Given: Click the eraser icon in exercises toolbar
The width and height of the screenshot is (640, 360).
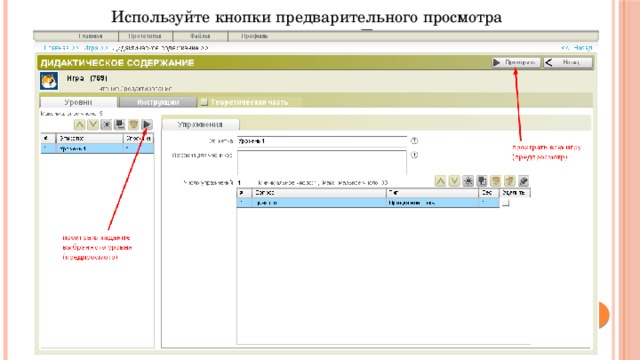Looking at the screenshot, I should [x=524, y=181].
